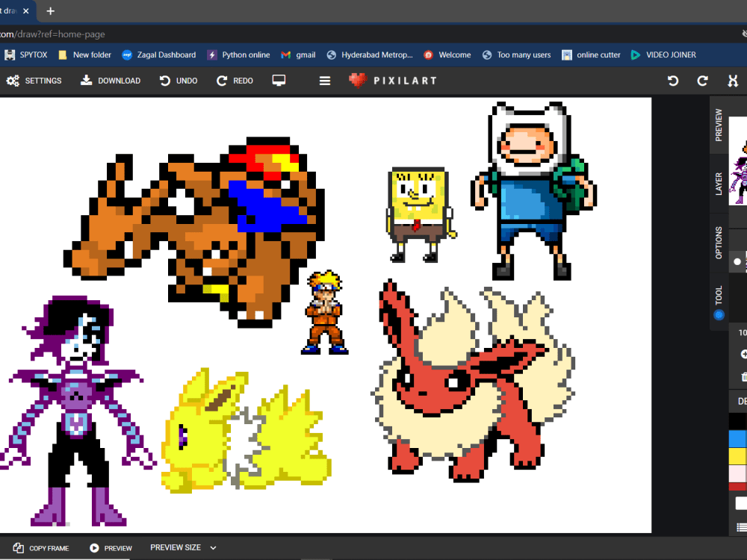Open the Hyderabad Metrop... bookmark
The height and width of the screenshot is (560, 747).
tap(370, 55)
